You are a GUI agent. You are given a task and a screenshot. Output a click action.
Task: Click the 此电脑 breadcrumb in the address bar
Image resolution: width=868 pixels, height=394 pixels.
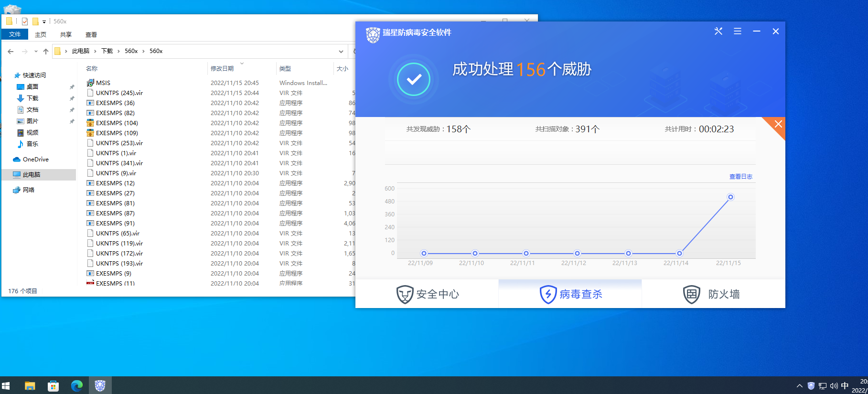(81, 51)
